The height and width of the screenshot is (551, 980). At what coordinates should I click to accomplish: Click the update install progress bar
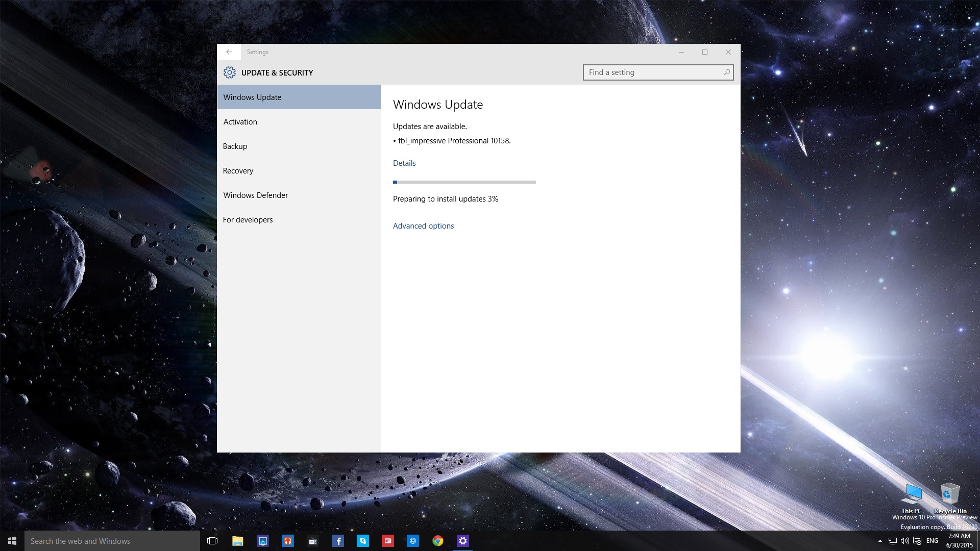click(x=464, y=182)
